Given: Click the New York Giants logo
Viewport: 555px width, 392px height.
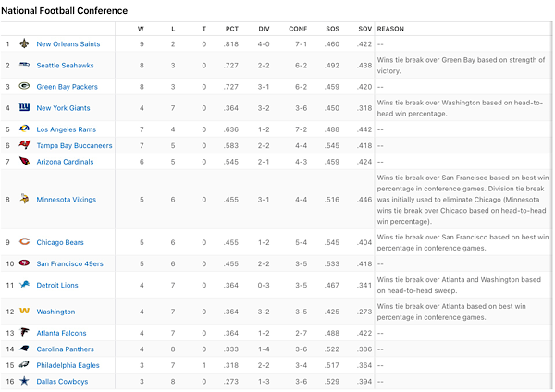Looking at the screenshot, I should (x=25, y=108).
